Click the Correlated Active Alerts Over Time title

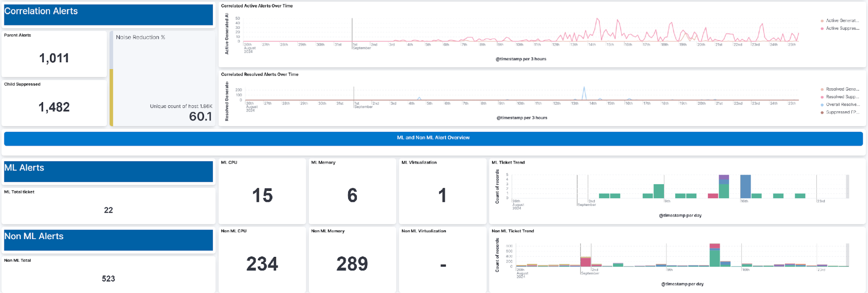tap(257, 6)
